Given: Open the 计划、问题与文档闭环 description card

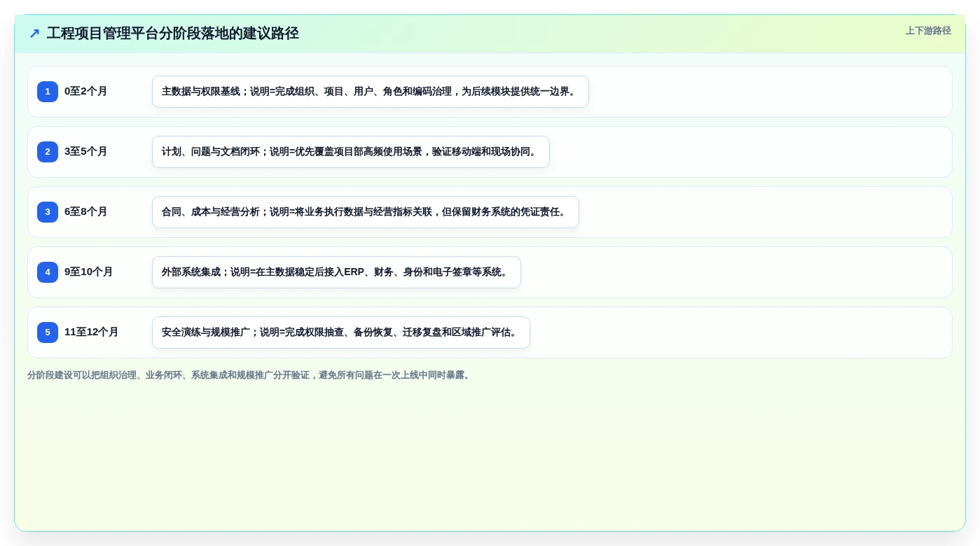Looking at the screenshot, I should pos(351,152).
